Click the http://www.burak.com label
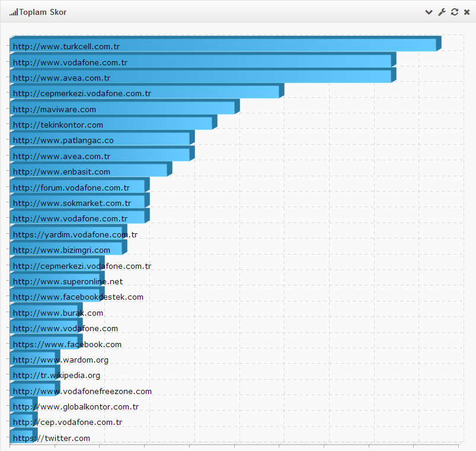 (x=58, y=313)
